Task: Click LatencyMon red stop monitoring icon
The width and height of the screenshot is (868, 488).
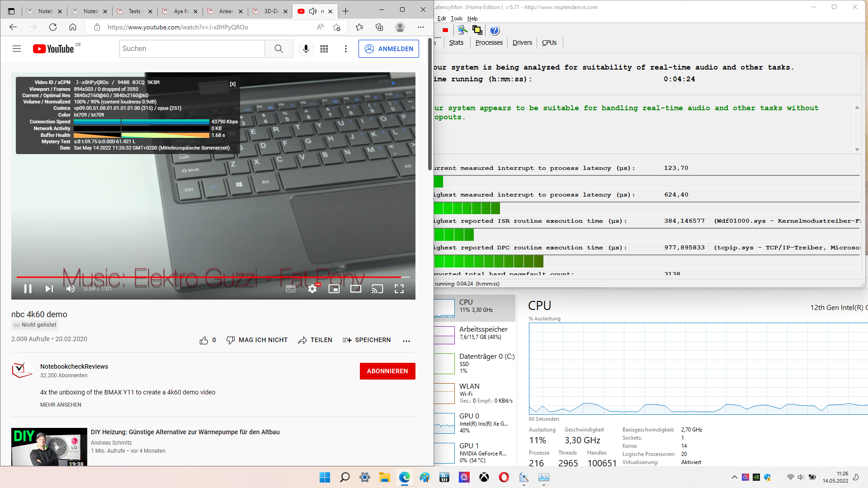Action: point(445,30)
